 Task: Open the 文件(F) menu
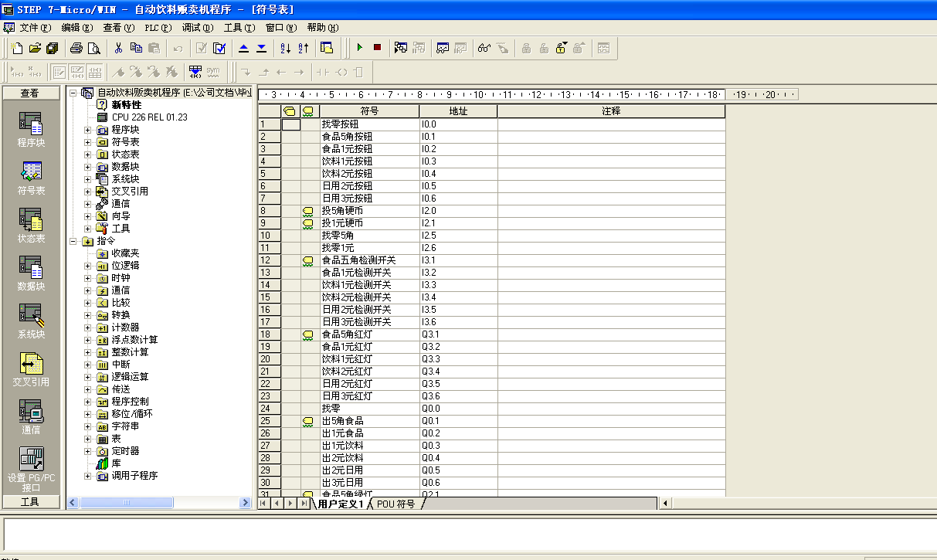click(x=36, y=27)
